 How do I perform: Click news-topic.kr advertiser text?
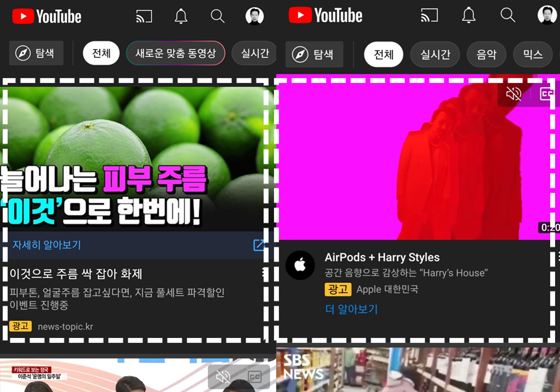[x=65, y=327]
